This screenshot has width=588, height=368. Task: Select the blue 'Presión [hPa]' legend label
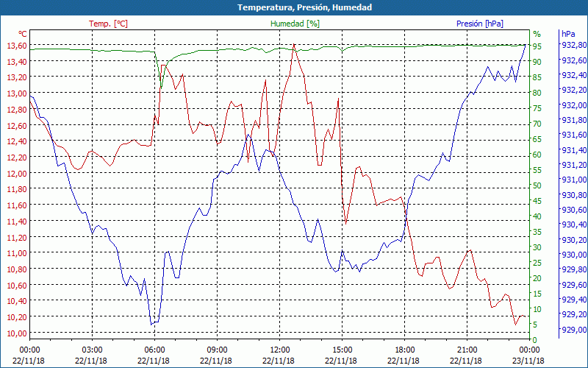click(x=480, y=24)
